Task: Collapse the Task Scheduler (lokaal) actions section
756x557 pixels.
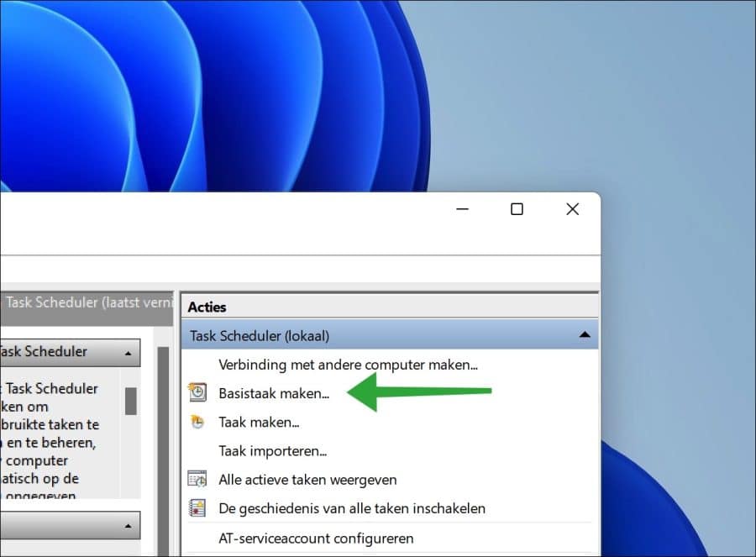Action: [585, 334]
